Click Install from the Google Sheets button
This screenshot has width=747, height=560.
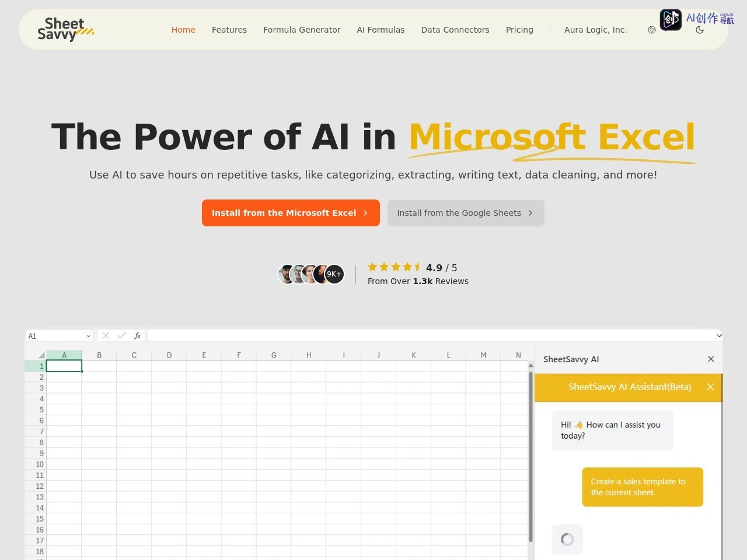click(x=466, y=213)
